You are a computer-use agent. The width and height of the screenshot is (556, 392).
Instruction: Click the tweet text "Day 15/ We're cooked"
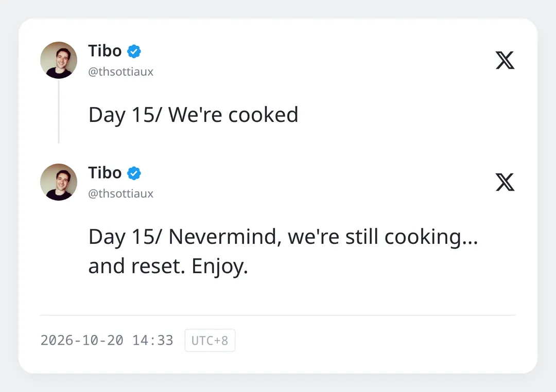pos(193,115)
